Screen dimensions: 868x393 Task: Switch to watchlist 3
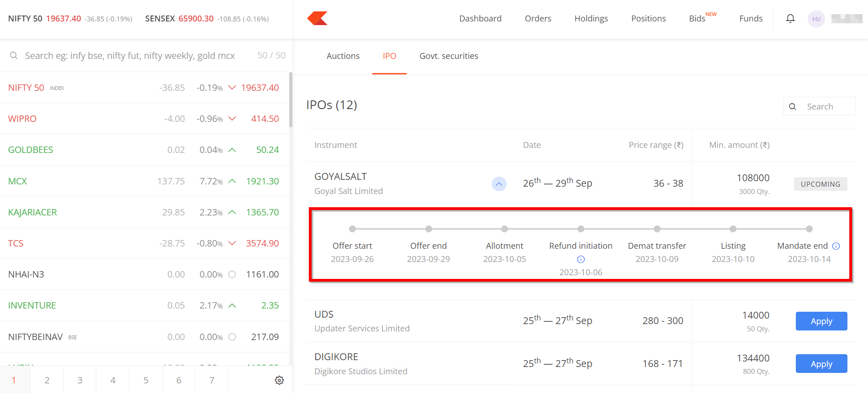(x=80, y=380)
